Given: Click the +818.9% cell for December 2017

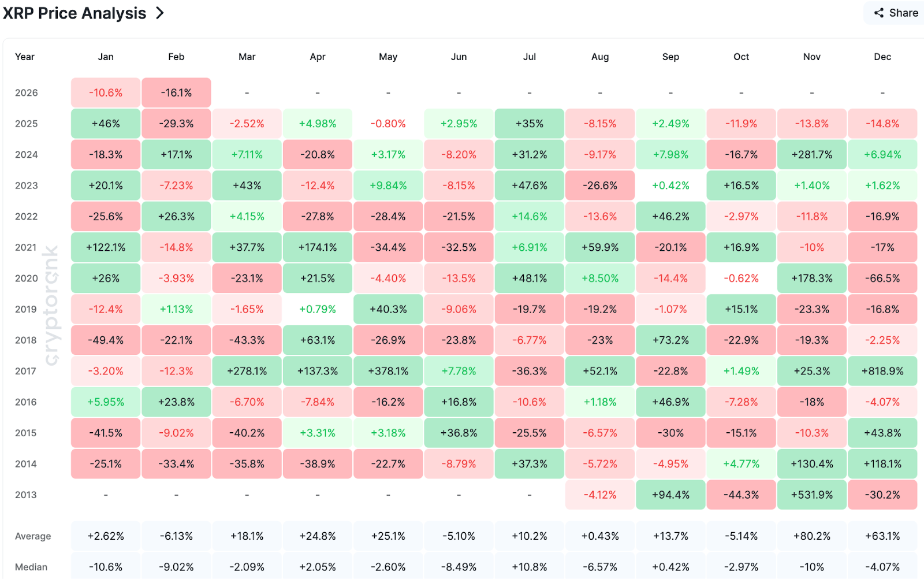Looking at the screenshot, I should pos(882,371).
